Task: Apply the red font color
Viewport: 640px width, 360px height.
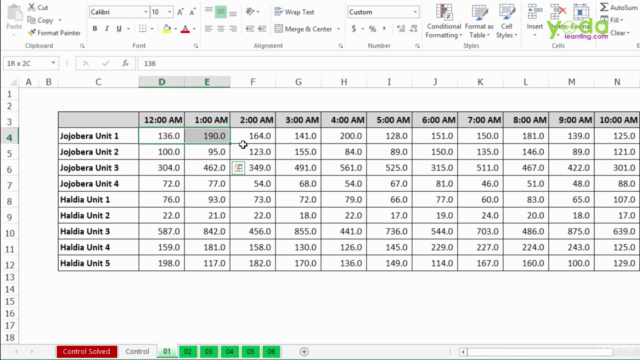Action: coord(185,29)
